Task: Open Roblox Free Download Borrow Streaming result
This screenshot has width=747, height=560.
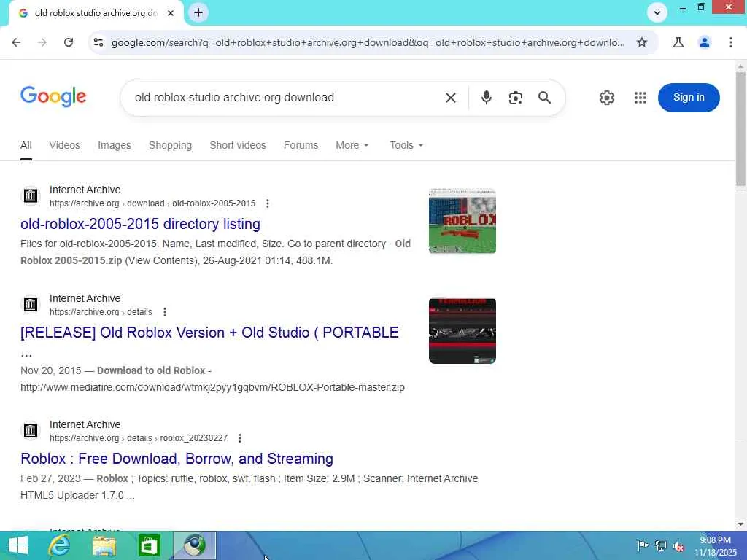Action: [x=177, y=459]
